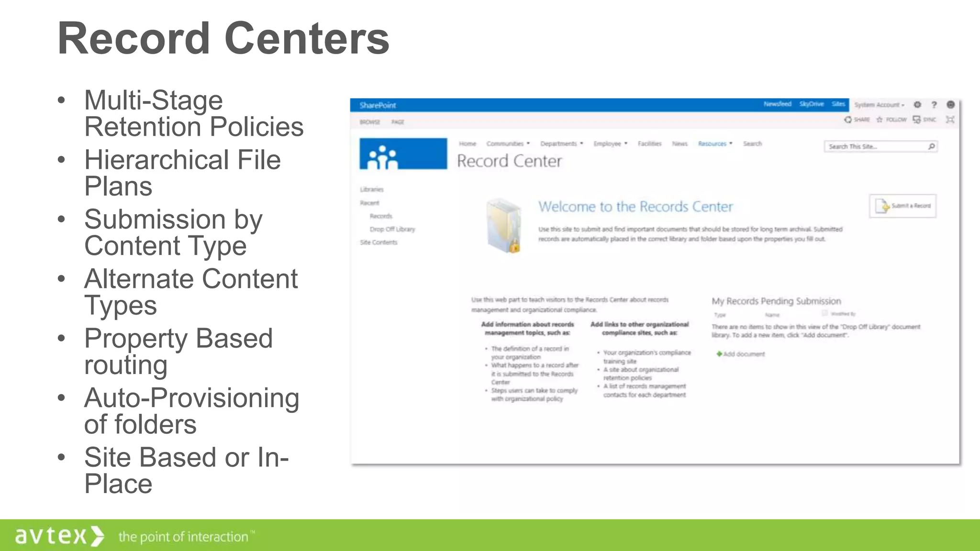Open News in top navigation
The width and height of the screenshot is (980, 551).
[679, 143]
